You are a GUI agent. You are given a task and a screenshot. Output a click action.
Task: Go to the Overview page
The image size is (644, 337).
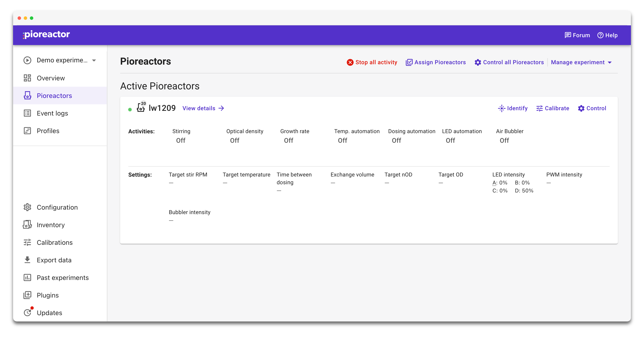point(51,78)
